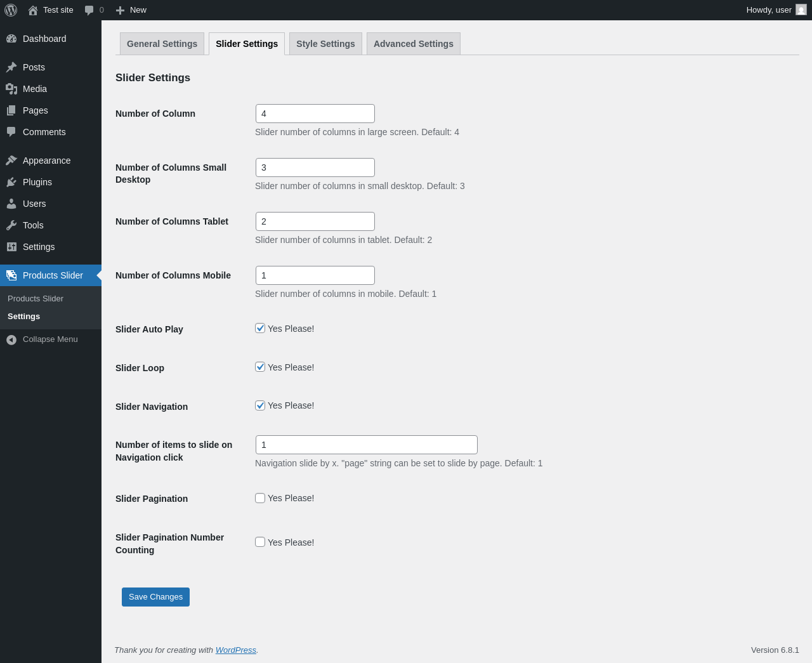The image size is (812, 663).
Task: Click the Users person icon
Action: click(x=11, y=204)
